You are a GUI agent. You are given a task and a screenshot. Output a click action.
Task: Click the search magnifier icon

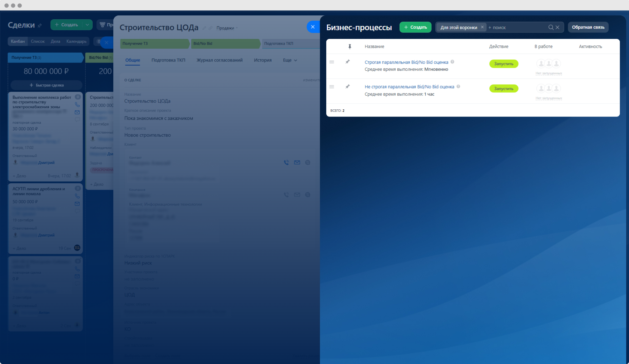(551, 27)
